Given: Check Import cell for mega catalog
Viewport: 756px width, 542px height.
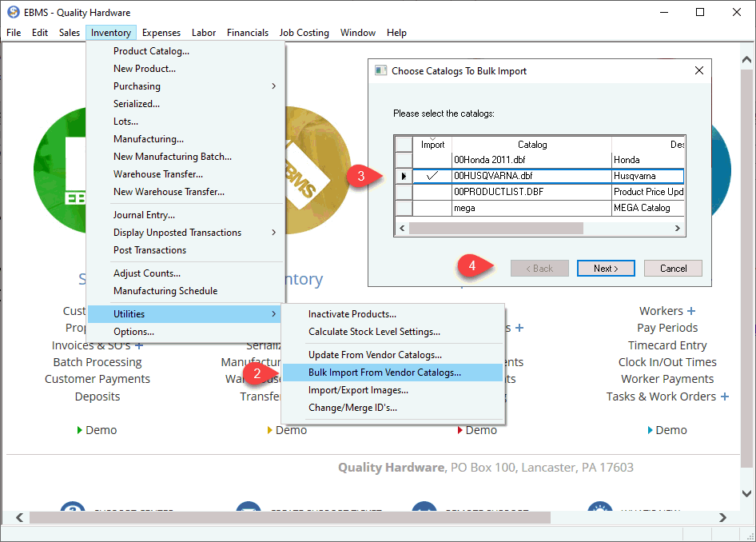Looking at the screenshot, I should pos(432,208).
